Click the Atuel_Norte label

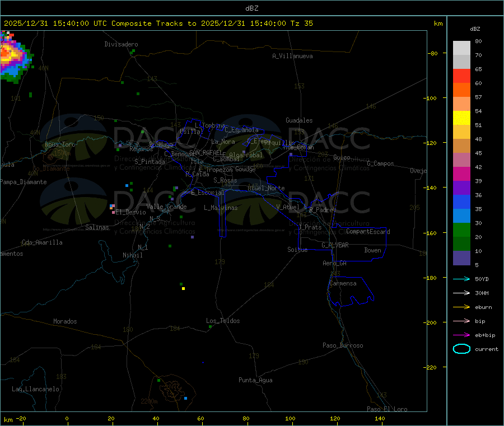pyautogui.click(x=266, y=188)
